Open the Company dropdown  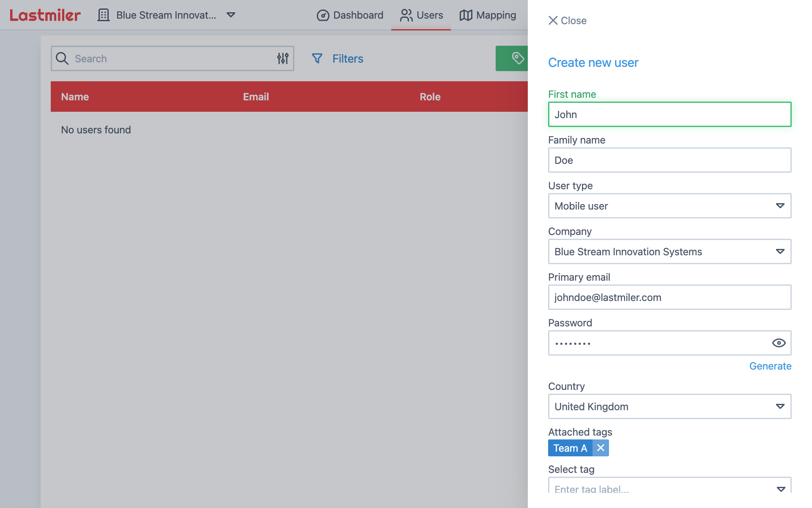669,251
